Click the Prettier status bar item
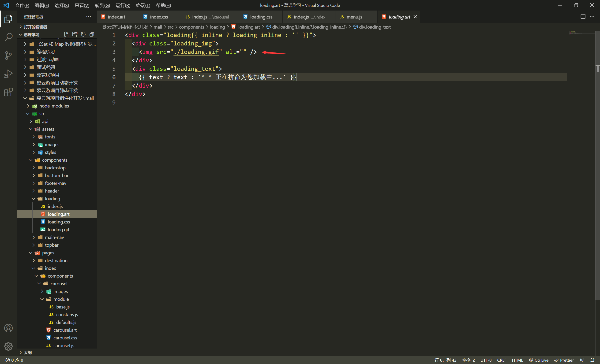The width and height of the screenshot is (600, 364). point(564,360)
